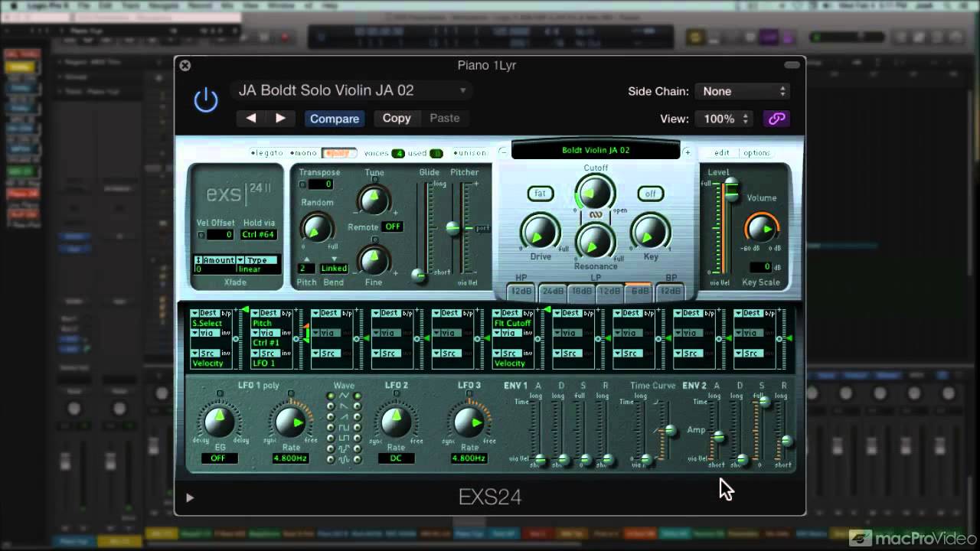This screenshot has width=980, height=551.
Task: Click the Pitch Bend down arrow above Linked
Action: click(334, 259)
